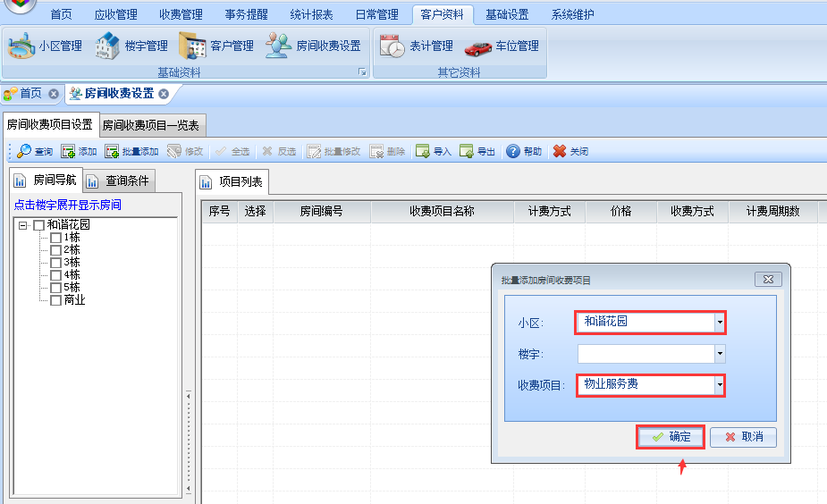This screenshot has height=504, width=827.
Task: Click the 批量添加 batch add icon
Action: (x=112, y=152)
